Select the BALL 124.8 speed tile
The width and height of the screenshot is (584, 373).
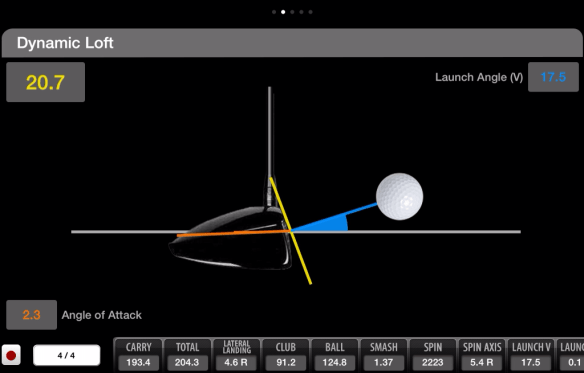coord(334,355)
